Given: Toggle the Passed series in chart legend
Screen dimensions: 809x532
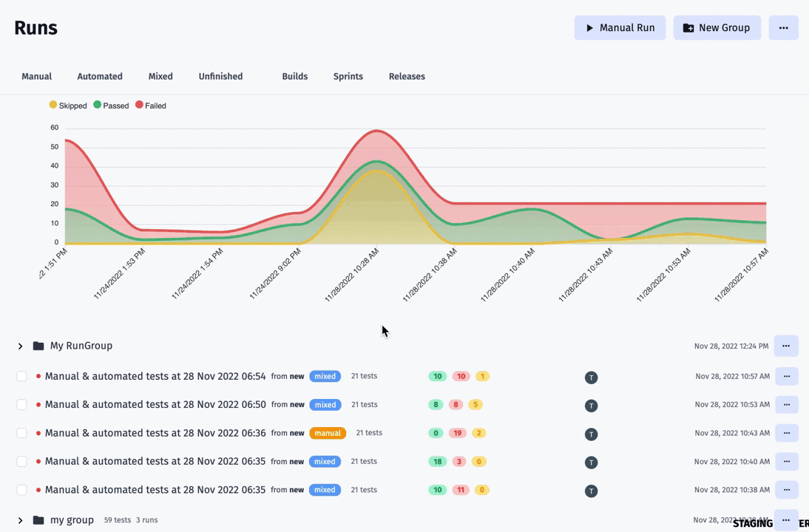Looking at the screenshot, I should [x=111, y=105].
